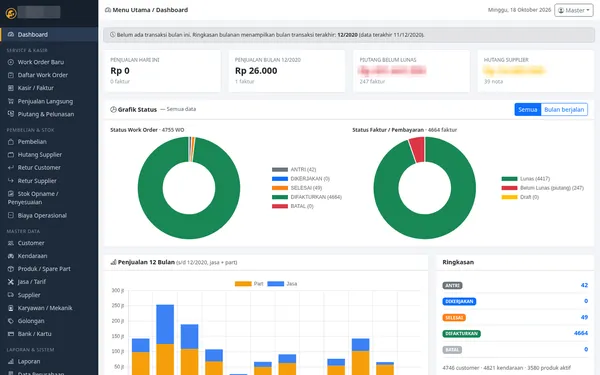
Task: Go to Daftar Work Order
Action: (x=49, y=75)
